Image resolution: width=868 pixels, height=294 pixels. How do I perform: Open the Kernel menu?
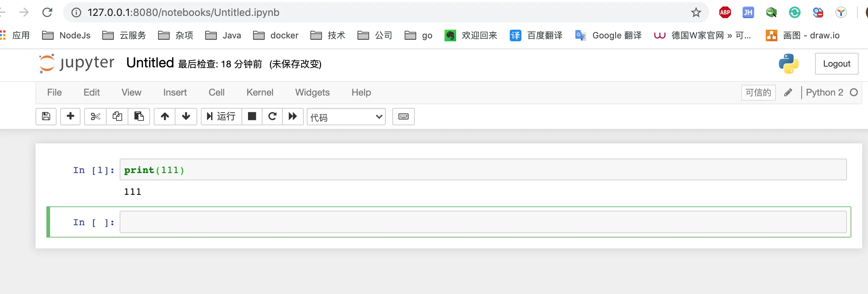click(x=260, y=93)
